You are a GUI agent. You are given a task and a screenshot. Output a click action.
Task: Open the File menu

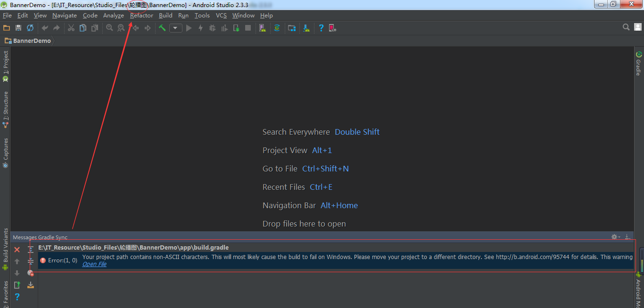(x=7, y=16)
